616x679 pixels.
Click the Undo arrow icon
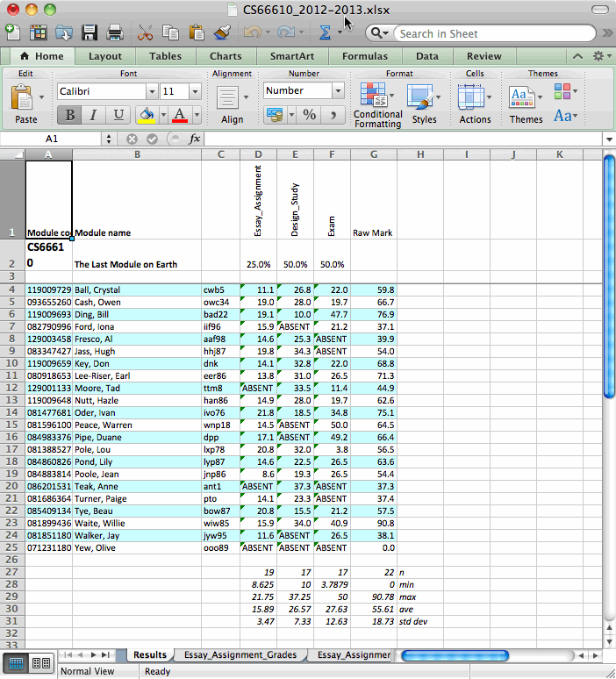253,32
